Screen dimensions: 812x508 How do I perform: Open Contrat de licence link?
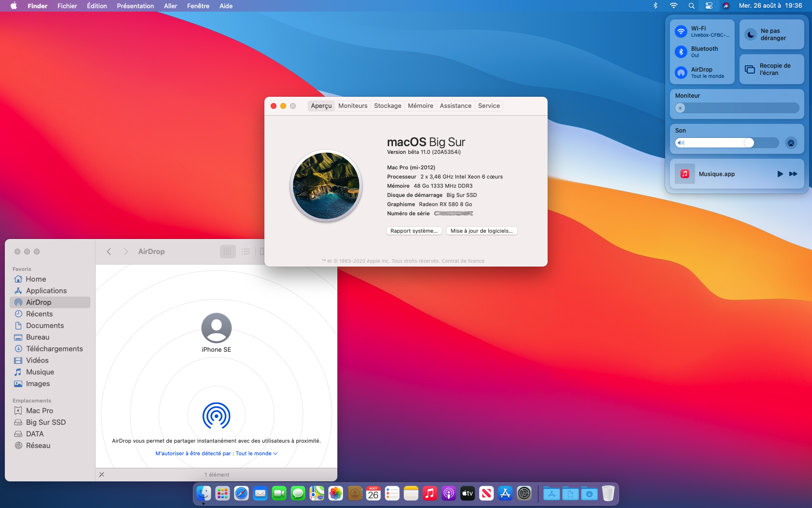point(463,261)
